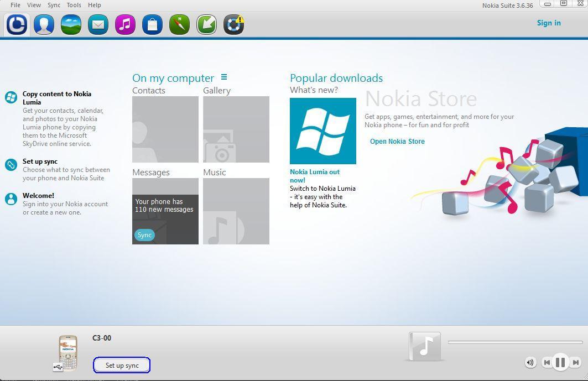Viewport: 588px width, 381px height.
Task: Click the music player progress bar
Action: 515,342
